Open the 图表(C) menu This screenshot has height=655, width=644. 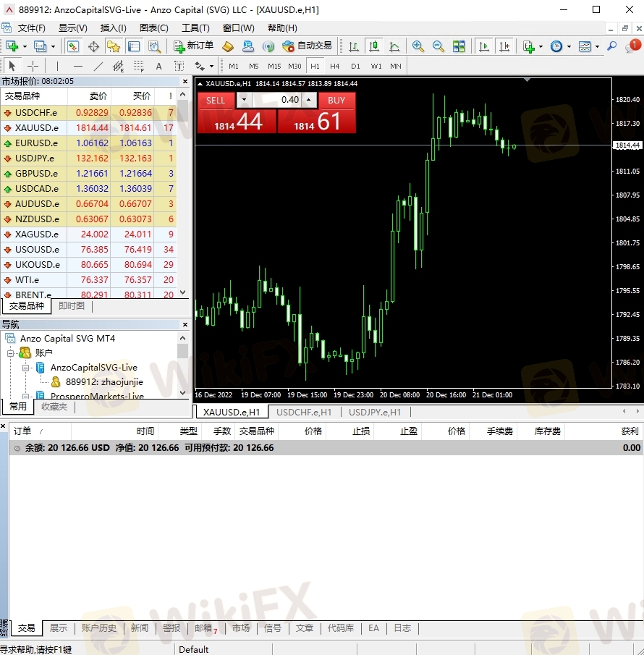point(153,28)
